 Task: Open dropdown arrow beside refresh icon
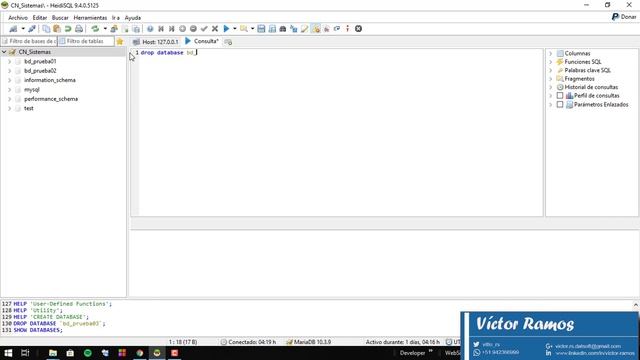point(105,29)
